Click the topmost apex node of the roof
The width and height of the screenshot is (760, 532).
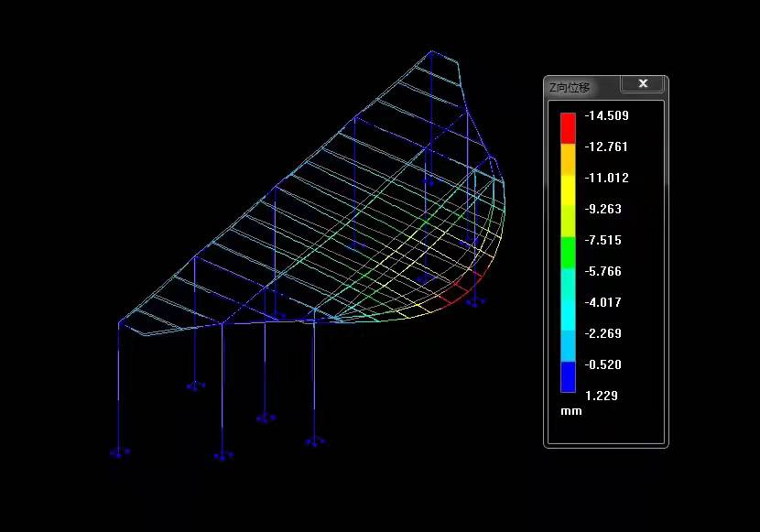point(431,51)
